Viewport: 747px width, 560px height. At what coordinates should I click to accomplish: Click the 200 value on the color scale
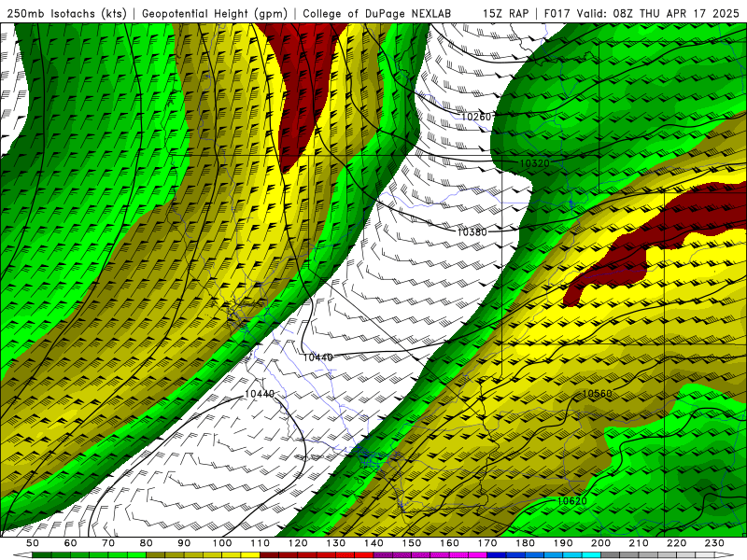pyautogui.click(x=600, y=543)
